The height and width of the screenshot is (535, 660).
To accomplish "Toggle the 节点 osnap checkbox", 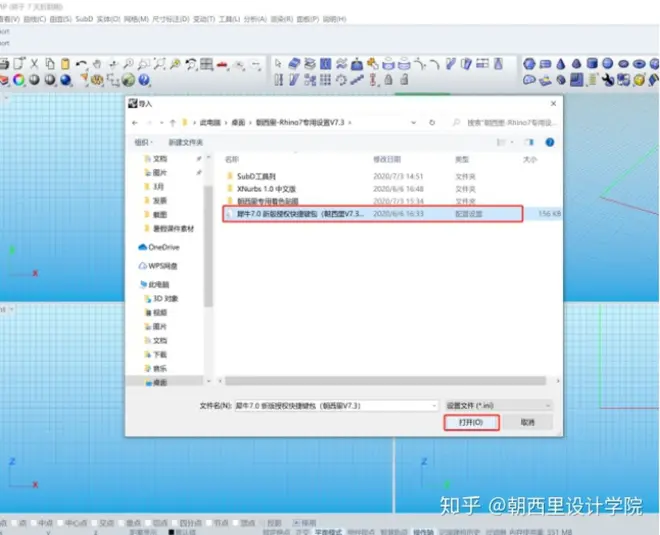I will (x=210, y=523).
